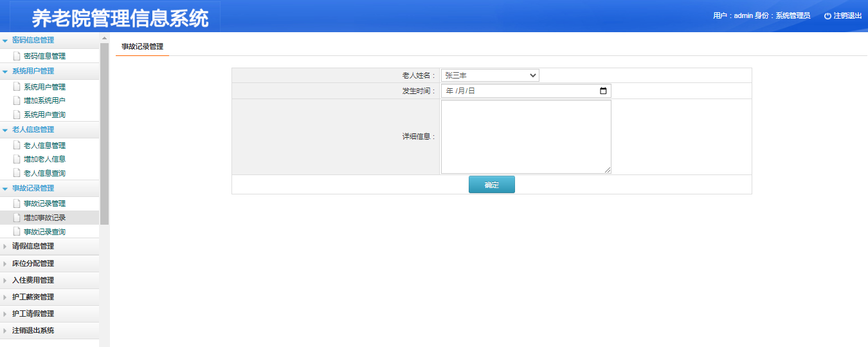This screenshot has width=868, height=347.
Task: Click the document icon beside 增加事故记录
Action: [17, 218]
